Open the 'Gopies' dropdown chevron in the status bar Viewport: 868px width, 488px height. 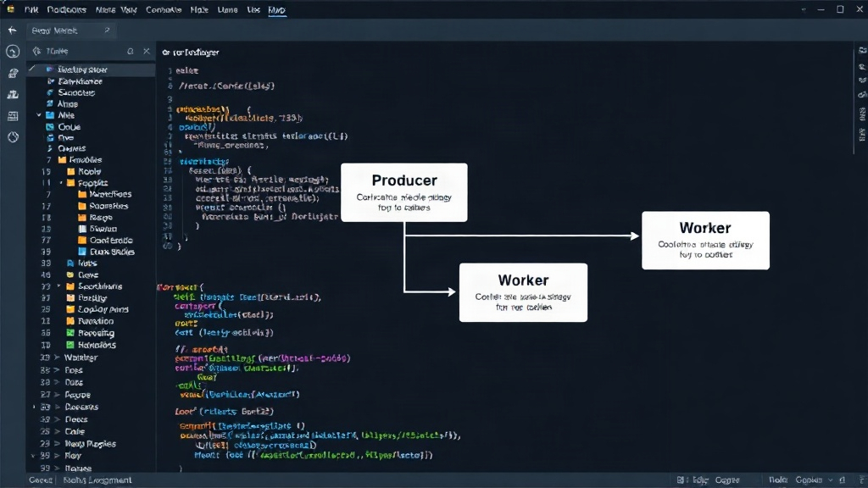[x=830, y=480]
